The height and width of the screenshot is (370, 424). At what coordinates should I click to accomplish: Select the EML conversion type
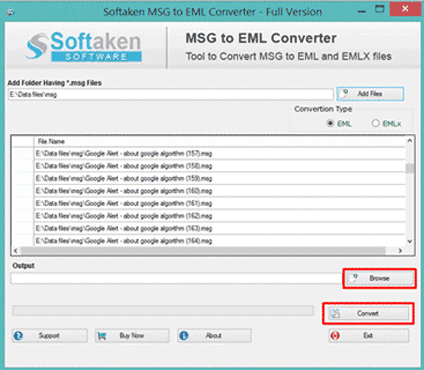330,123
